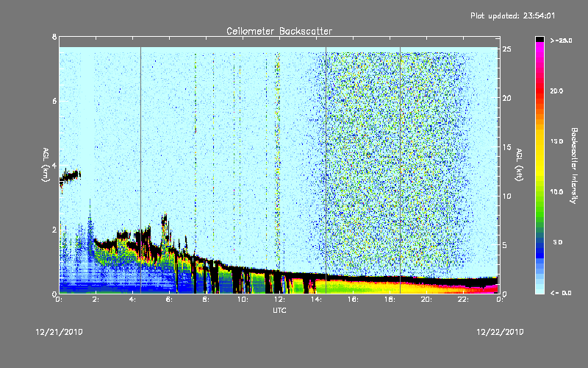588x368 pixels.
Task: Click the "8:" hour tick on time axis
Action: 207,300
